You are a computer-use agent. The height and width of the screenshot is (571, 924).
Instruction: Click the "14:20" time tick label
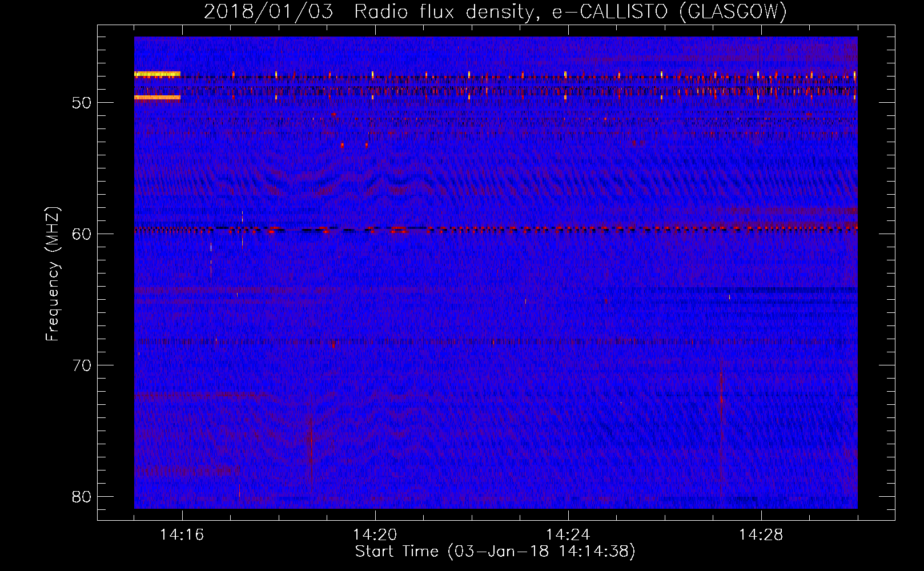pyautogui.click(x=375, y=535)
